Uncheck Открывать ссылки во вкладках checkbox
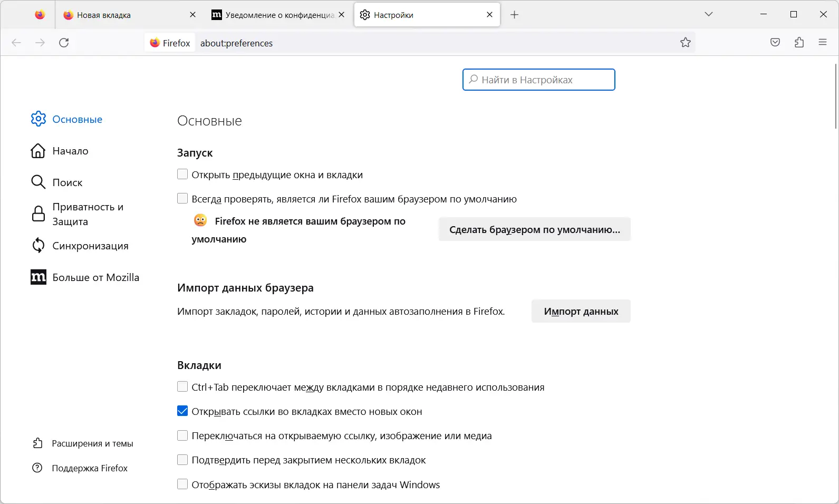Viewport: 839px width, 504px height. coord(182,411)
